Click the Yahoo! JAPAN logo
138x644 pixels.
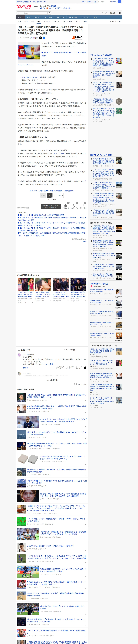pos(24,7)
